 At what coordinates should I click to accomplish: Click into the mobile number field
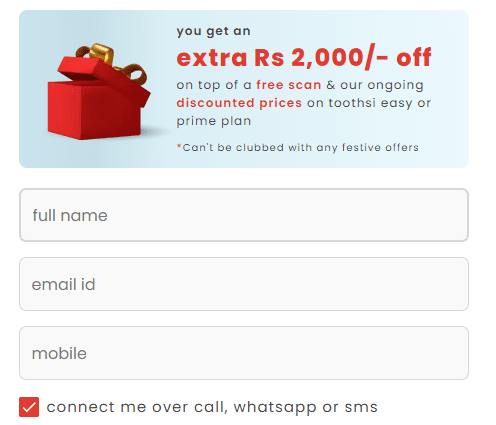coord(244,353)
